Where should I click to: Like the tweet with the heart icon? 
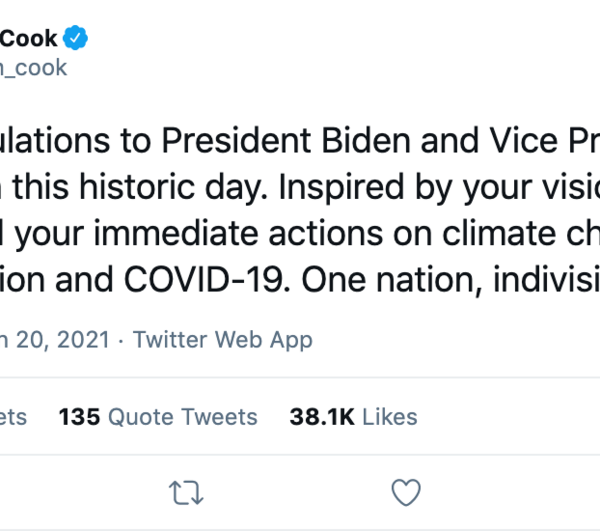click(x=405, y=492)
